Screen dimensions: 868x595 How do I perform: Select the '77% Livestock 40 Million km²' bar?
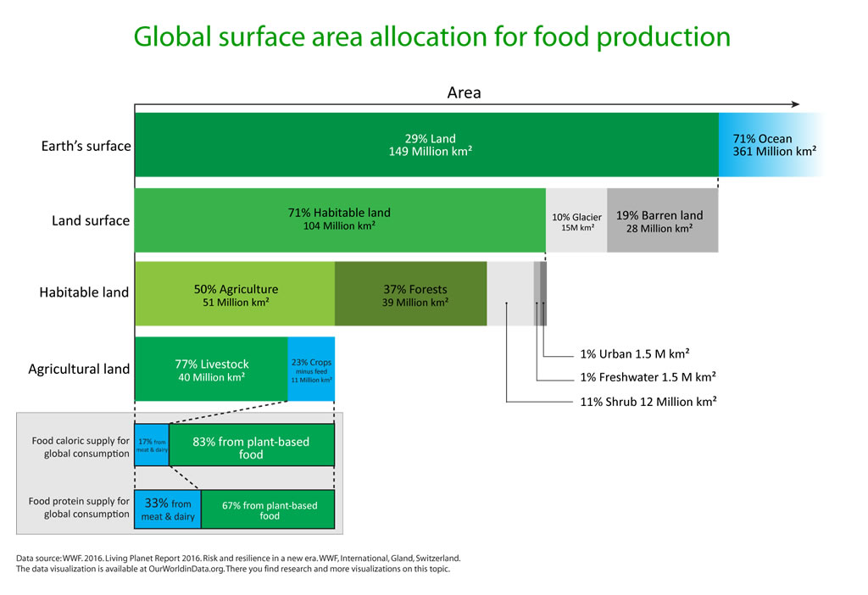211,370
